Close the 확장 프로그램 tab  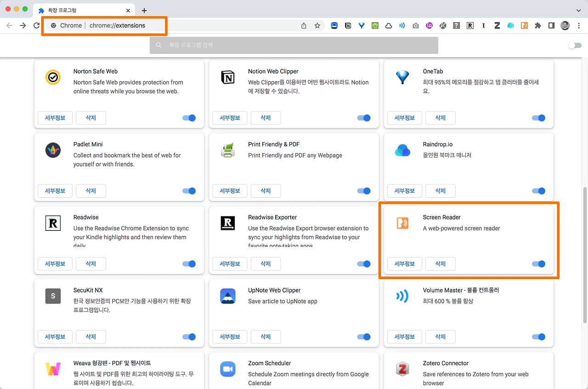tap(128, 10)
